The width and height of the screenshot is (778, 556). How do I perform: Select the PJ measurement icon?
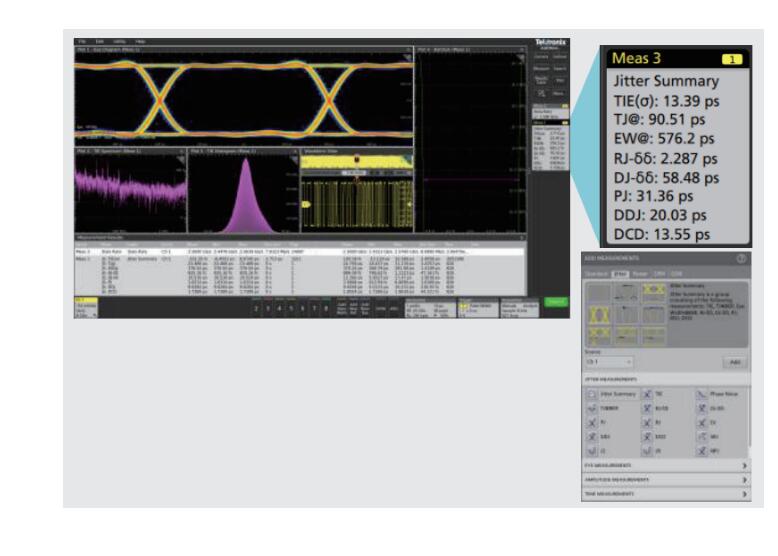click(x=591, y=423)
